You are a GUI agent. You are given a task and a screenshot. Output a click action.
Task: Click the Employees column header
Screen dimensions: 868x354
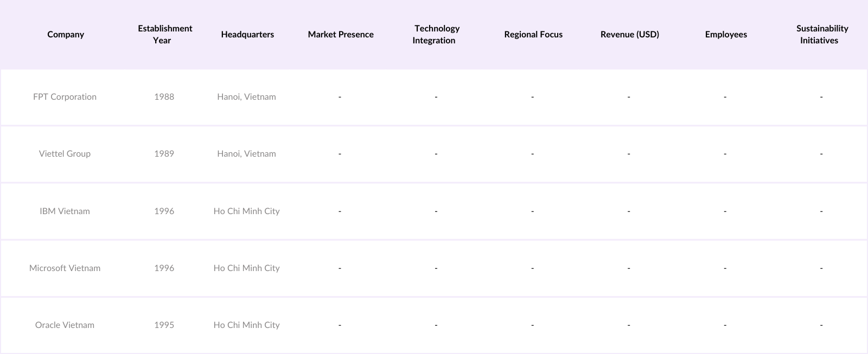pos(726,34)
